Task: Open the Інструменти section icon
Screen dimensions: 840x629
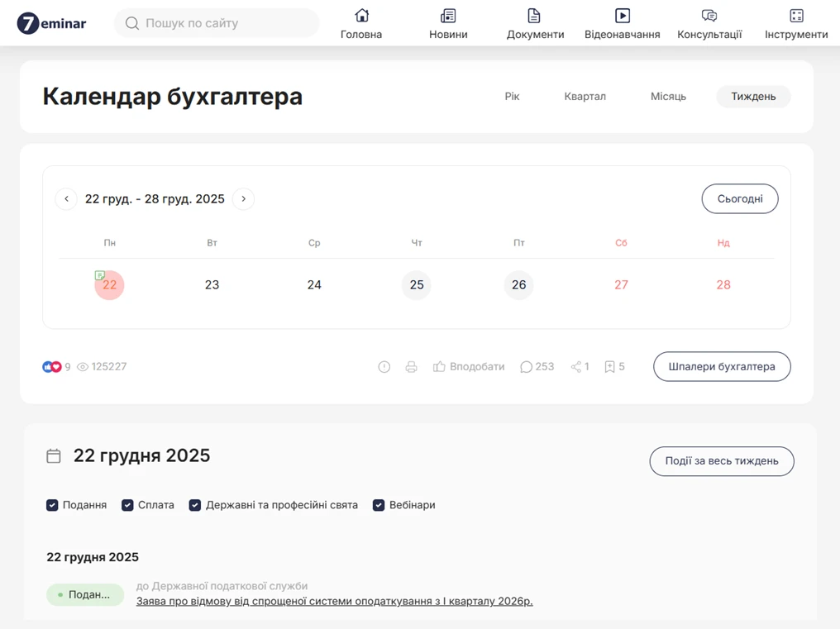Action: coord(795,15)
